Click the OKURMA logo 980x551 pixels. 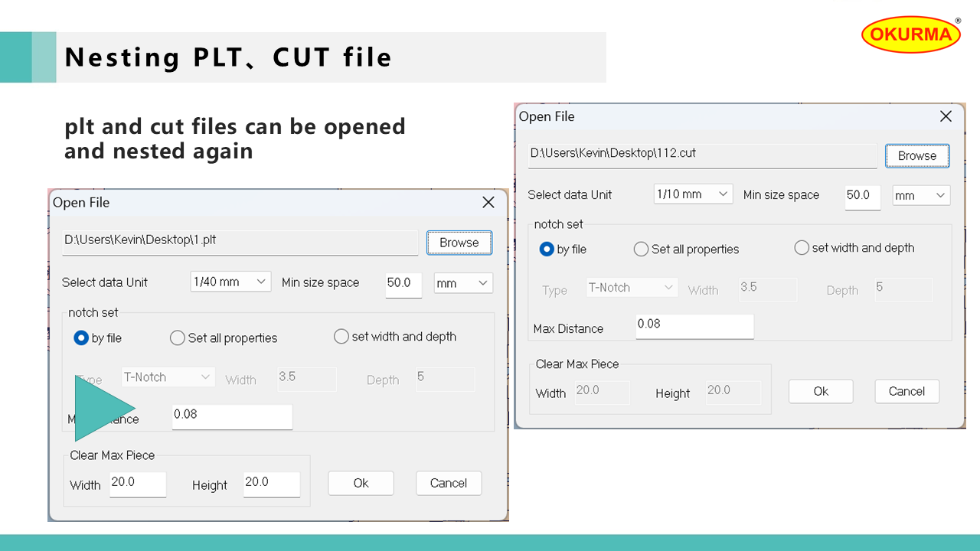(910, 34)
